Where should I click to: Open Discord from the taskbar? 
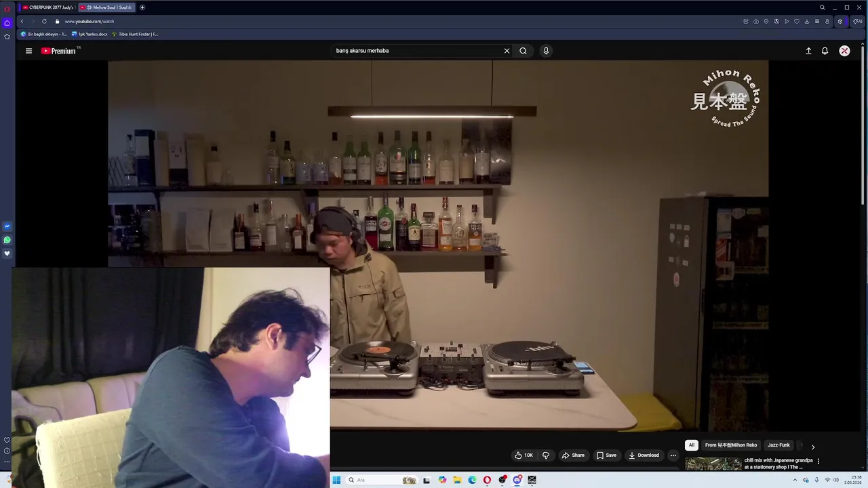517,480
